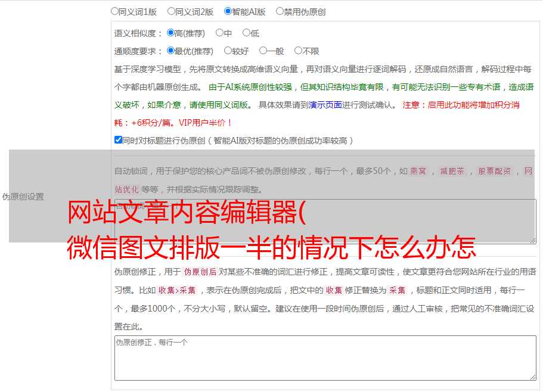Viewport: 543px width, 392px height.
Task: Set 通顺度要求 to 较好
Action: click(x=228, y=51)
